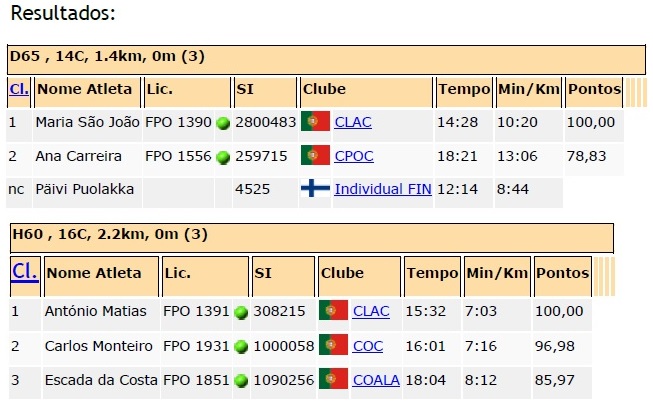This screenshot has height=409, width=653.
Task: Sort D65 table by the Cl. column link
Action: point(18,89)
